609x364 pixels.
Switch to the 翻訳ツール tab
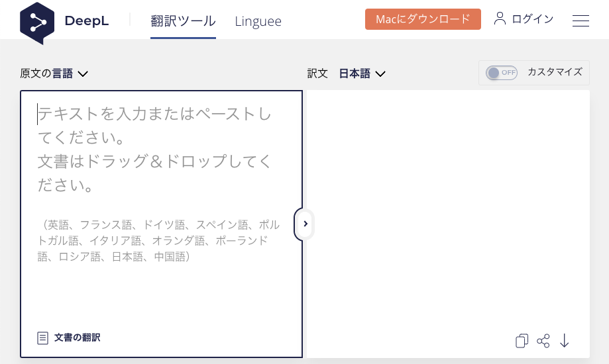[x=183, y=21]
